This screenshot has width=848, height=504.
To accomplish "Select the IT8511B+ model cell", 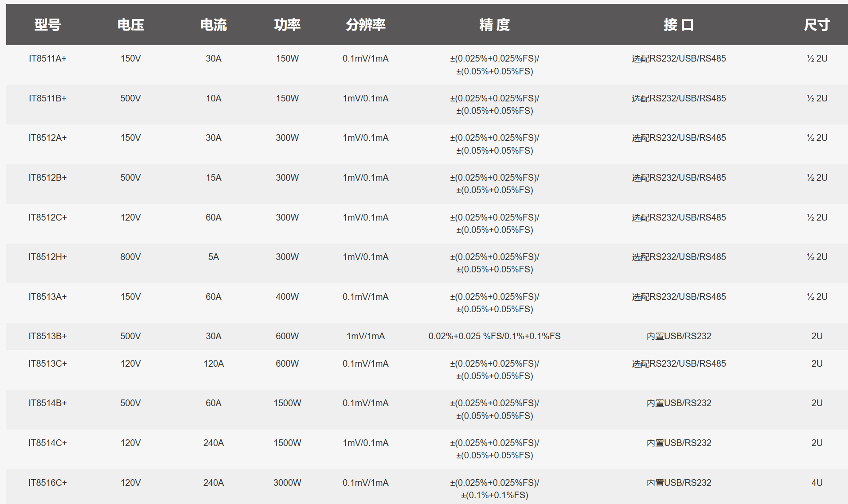I will 47,98.
